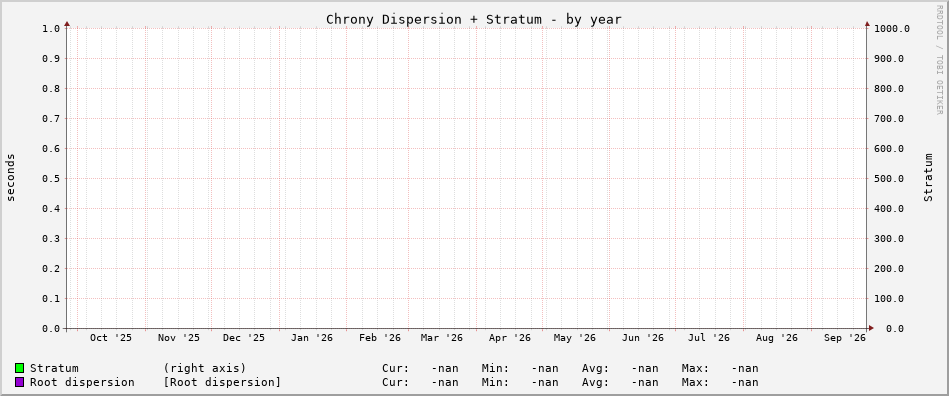Click the 0.5 tick on seconds axis
Viewport: 949px width, 396px height.
(51, 179)
